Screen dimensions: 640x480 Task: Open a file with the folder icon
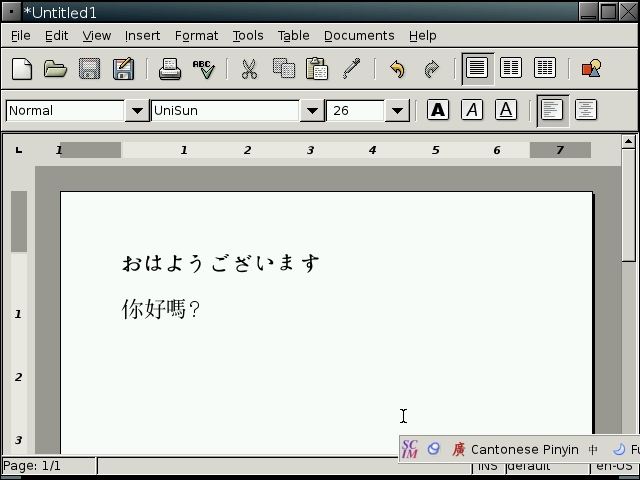point(55,69)
